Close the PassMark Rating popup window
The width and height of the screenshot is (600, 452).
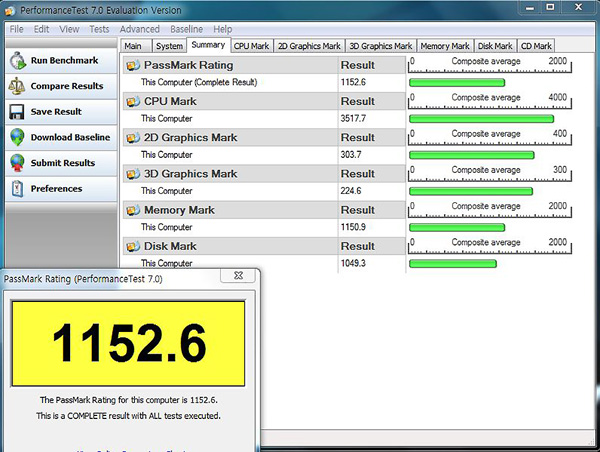pyautogui.click(x=238, y=276)
